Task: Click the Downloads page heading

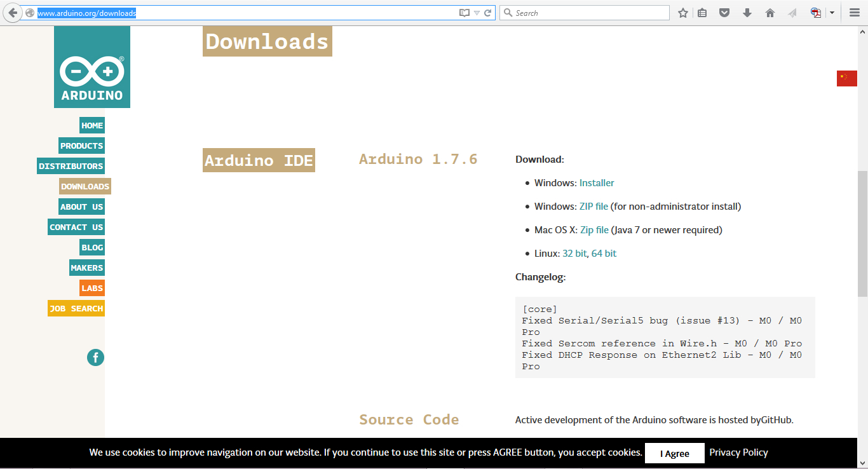Action: [x=268, y=41]
